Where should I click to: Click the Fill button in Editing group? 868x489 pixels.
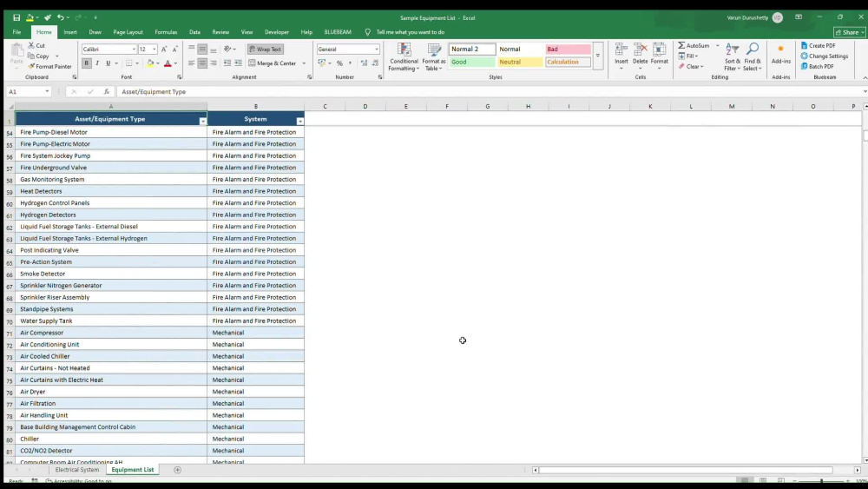point(688,56)
